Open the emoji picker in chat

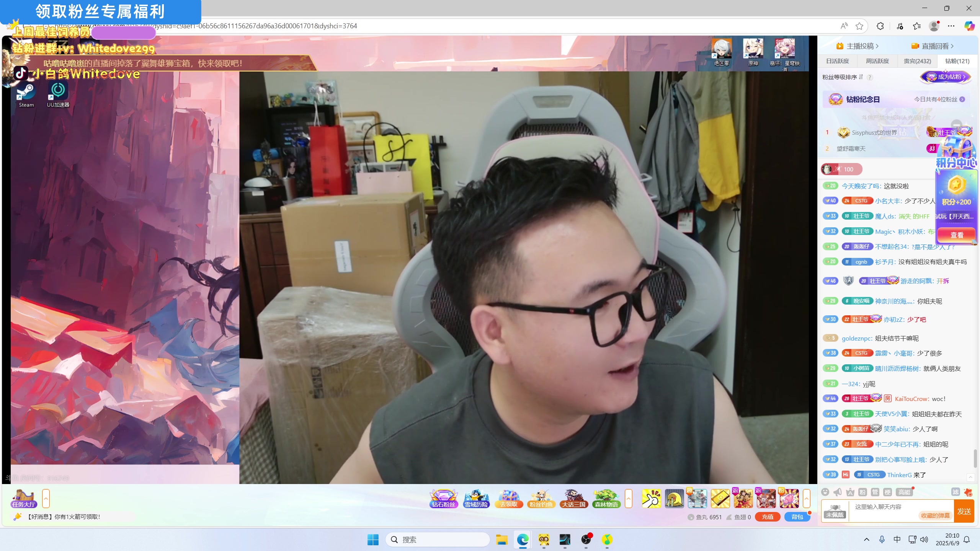[825, 492]
